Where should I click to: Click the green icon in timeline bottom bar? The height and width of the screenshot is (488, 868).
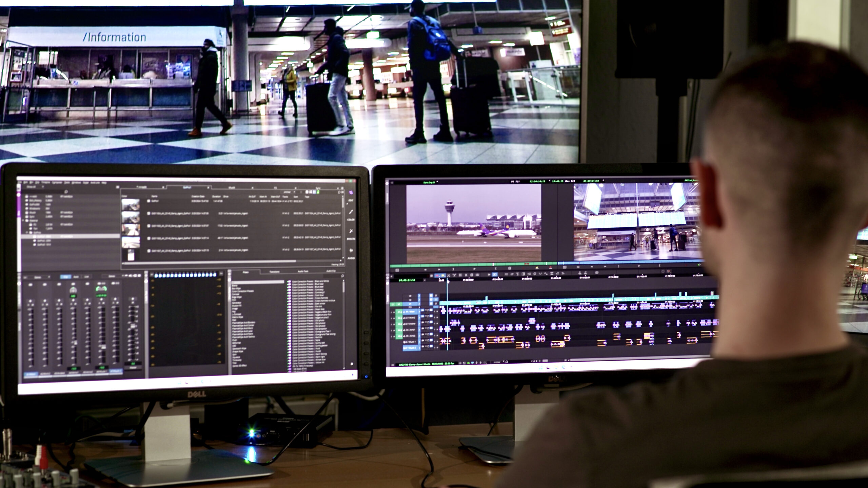(468, 363)
